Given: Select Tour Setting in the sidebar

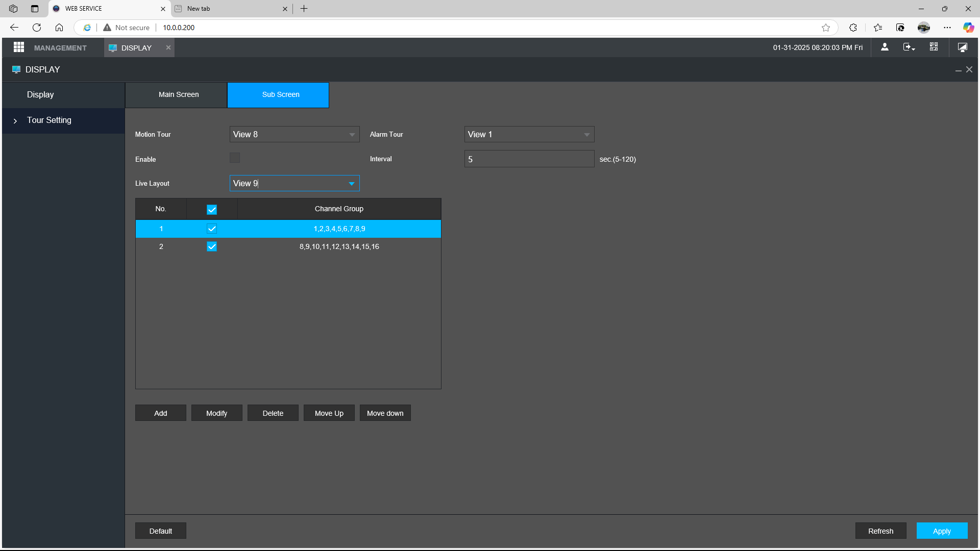Looking at the screenshot, I should pos(63,121).
